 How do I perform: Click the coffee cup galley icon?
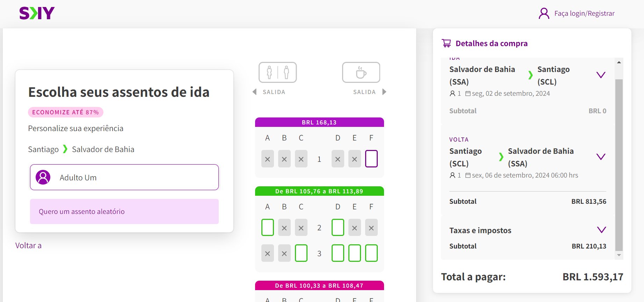361,72
